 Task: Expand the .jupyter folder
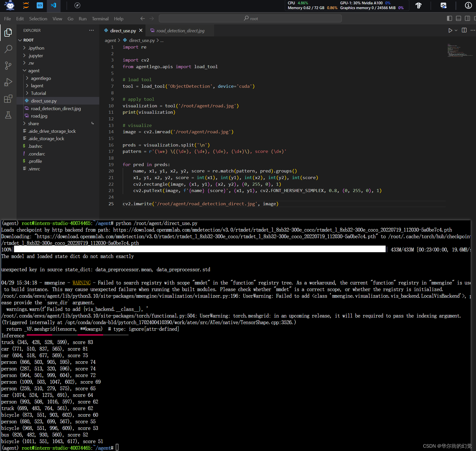(58, 55)
